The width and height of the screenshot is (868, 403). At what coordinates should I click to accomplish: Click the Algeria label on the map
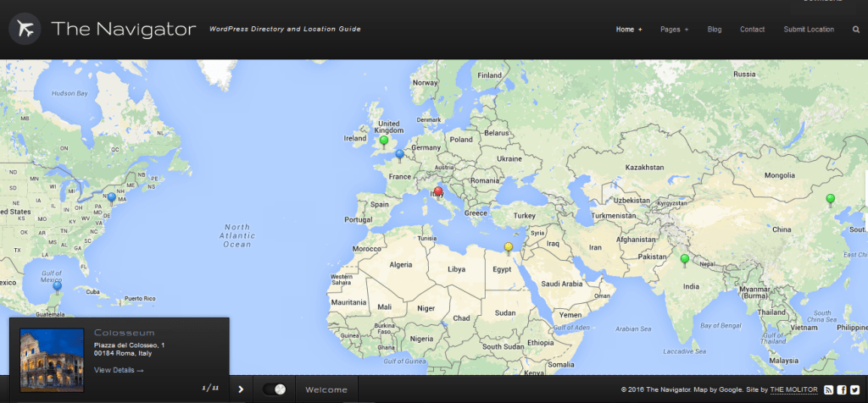pyautogui.click(x=401, y=265)
